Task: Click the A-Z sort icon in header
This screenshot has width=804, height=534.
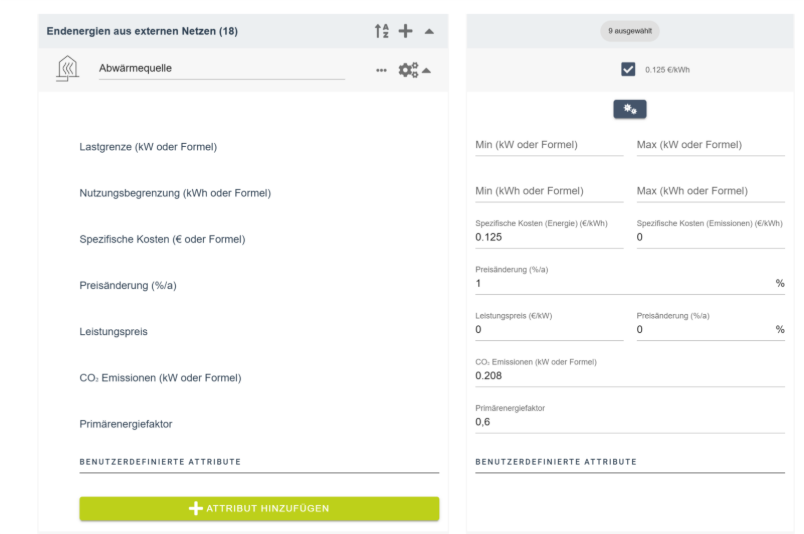Action: 381,31
